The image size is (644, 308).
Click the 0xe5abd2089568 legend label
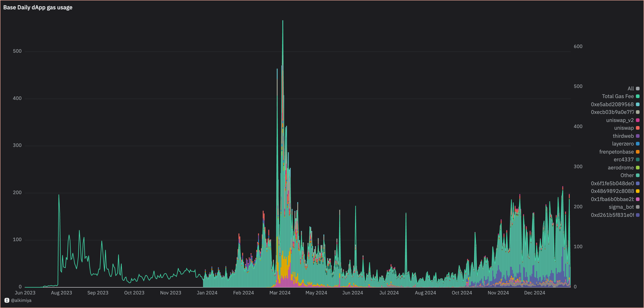[612, 104]
